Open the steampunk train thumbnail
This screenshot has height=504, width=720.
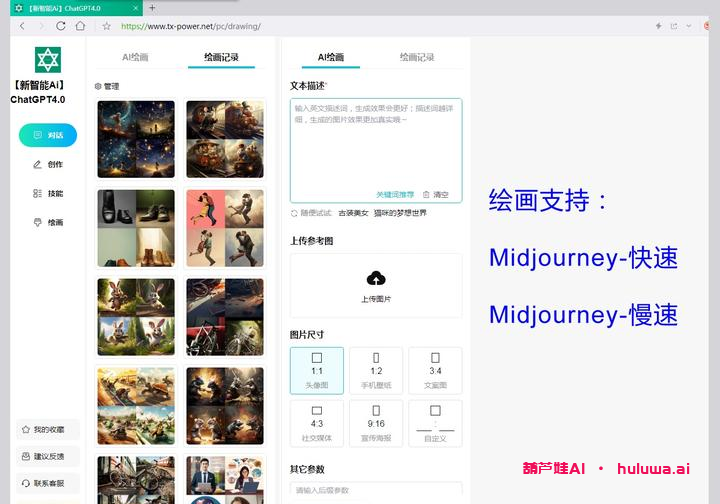pyautogui.click(x=225, y=139)
